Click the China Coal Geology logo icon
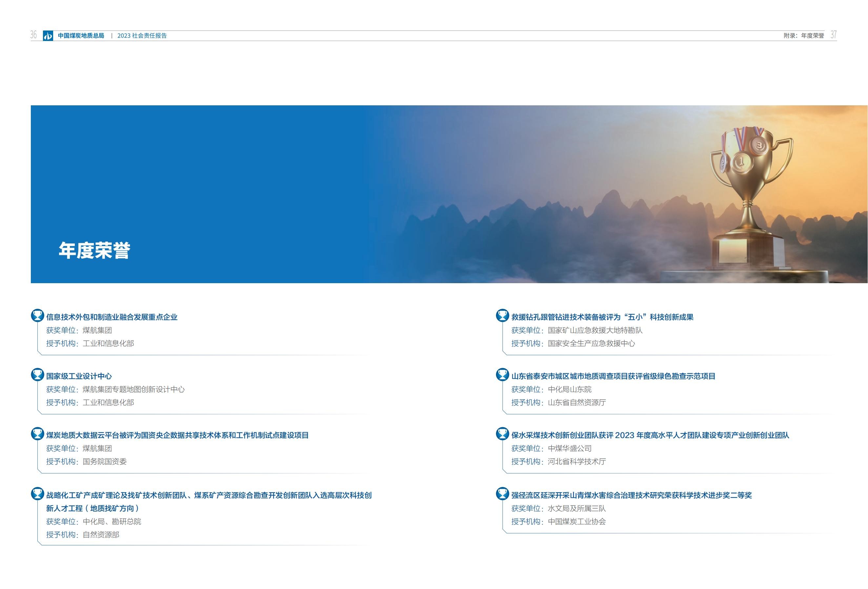868x589 pixels. (48, 36)
